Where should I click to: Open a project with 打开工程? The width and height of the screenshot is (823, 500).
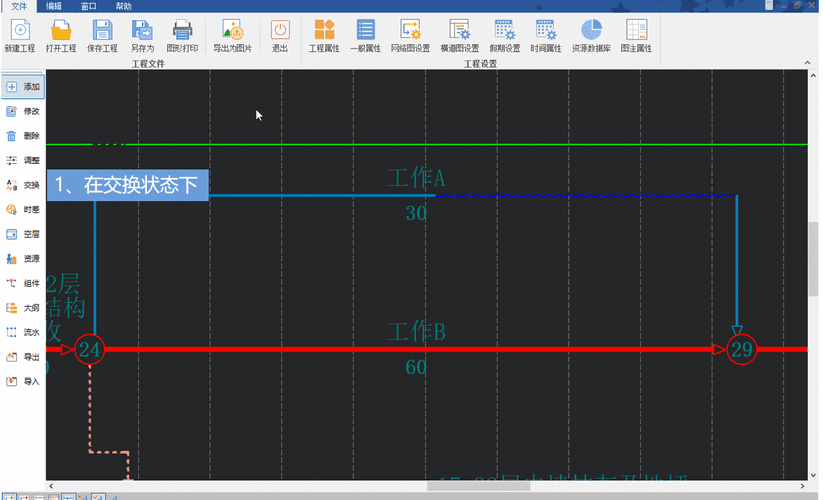point(61,36)
